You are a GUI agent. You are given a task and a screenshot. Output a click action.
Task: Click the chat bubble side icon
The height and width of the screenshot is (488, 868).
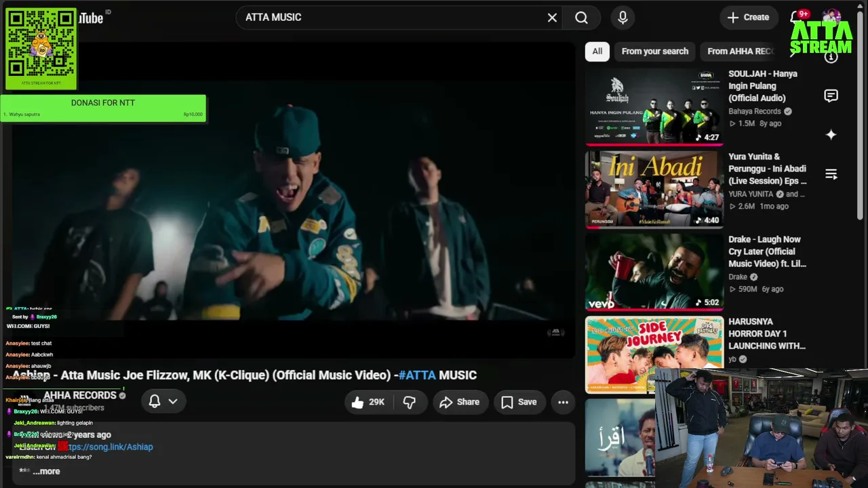[831, 96]
